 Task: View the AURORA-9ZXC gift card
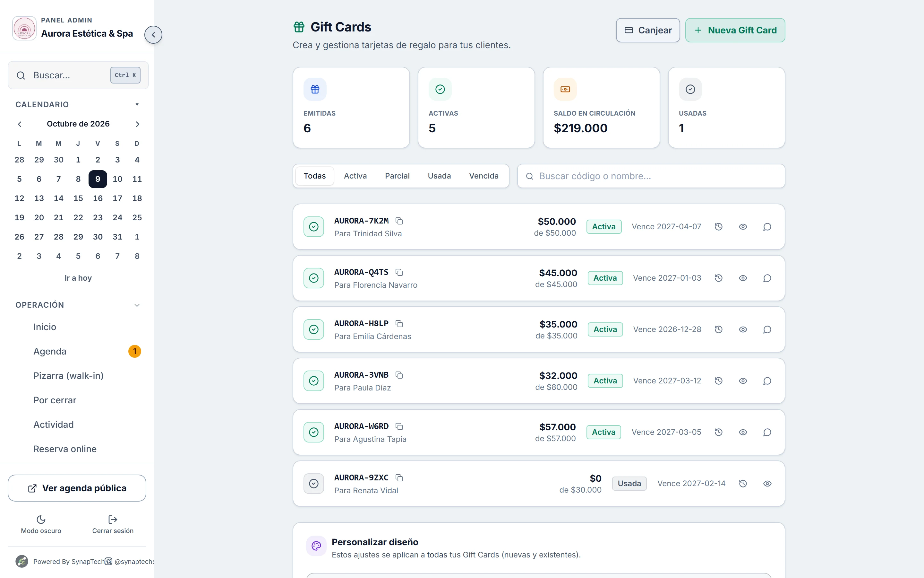point(767,484)
